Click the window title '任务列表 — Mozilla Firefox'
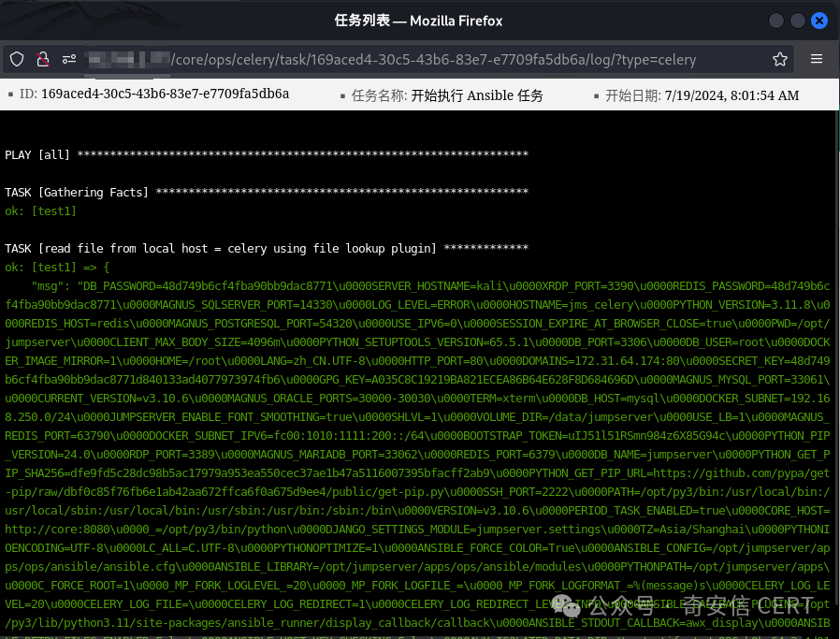Screen dimensions: 840x639 [418, 21]
